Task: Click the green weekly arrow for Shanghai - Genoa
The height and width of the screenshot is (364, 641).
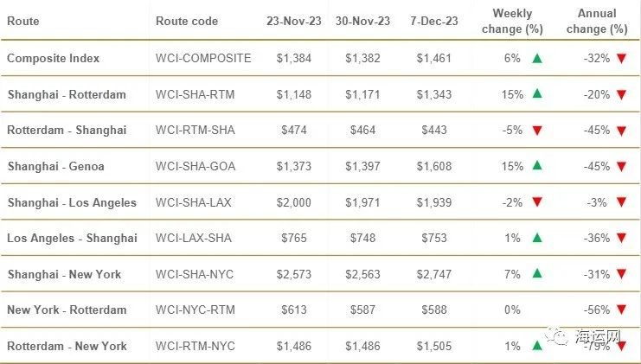Action: (x=537, y=166)
